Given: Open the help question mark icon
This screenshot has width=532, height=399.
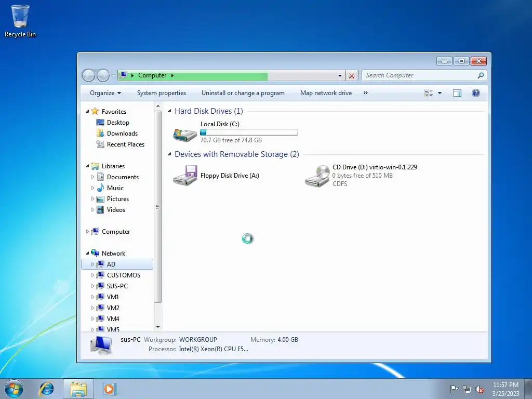Looking at the screenshot, I should [476, 93].
